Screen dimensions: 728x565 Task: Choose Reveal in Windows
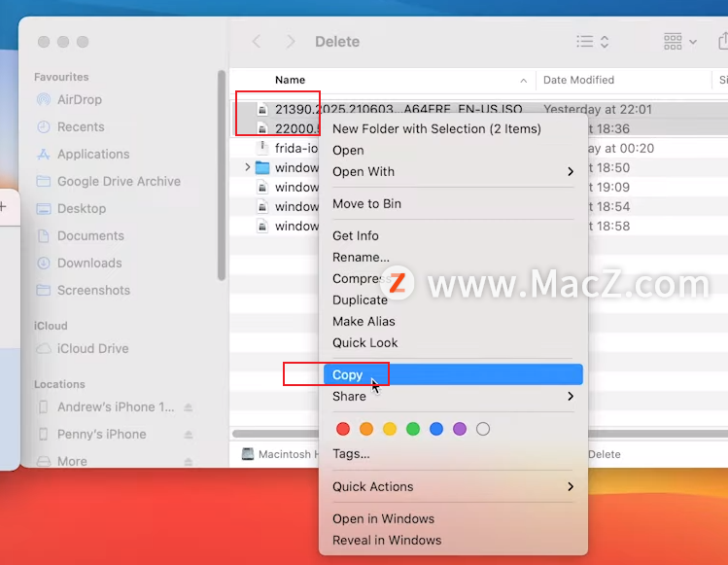click(x=387, y=540)
